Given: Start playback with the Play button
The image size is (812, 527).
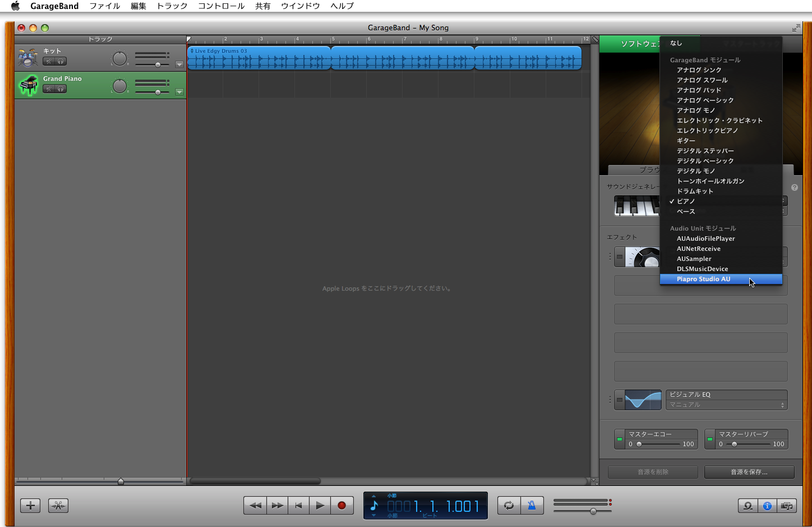Looking at the screenshot, I should point(320,505).
